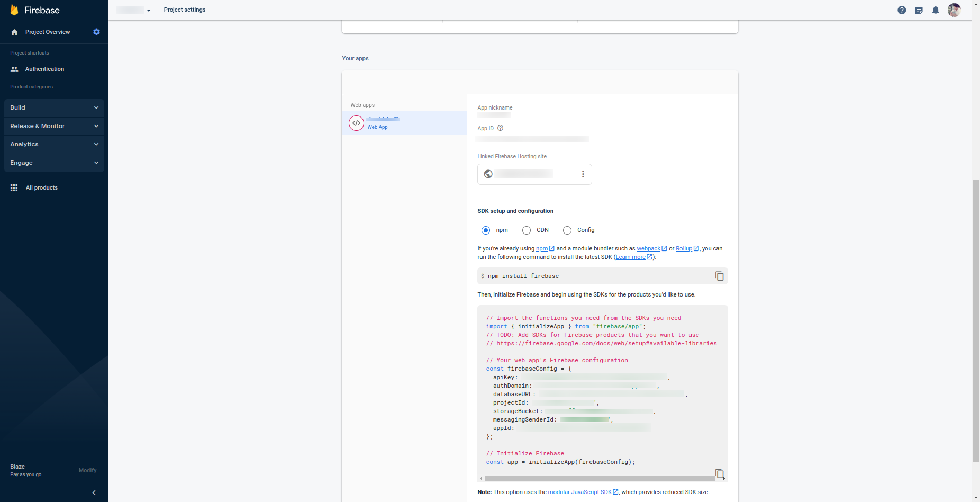
Task: Click the code snippet horizontal scrollbar
Action: pos(600,478)
